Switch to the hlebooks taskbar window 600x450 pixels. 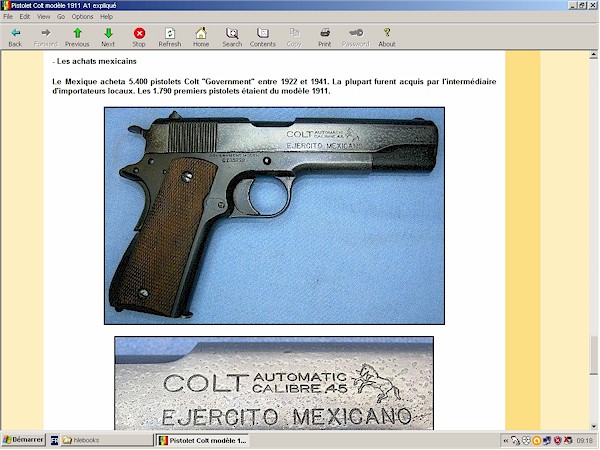pyautogui.click(x=107, y=440)
